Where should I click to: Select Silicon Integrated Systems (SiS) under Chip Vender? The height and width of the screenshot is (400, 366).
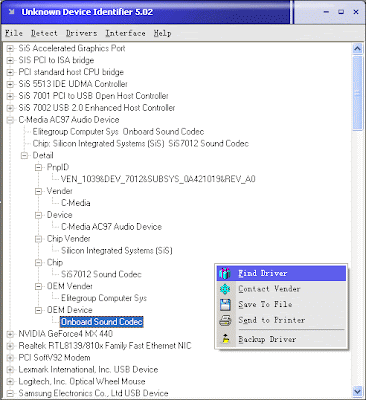(x=117, y=251)
